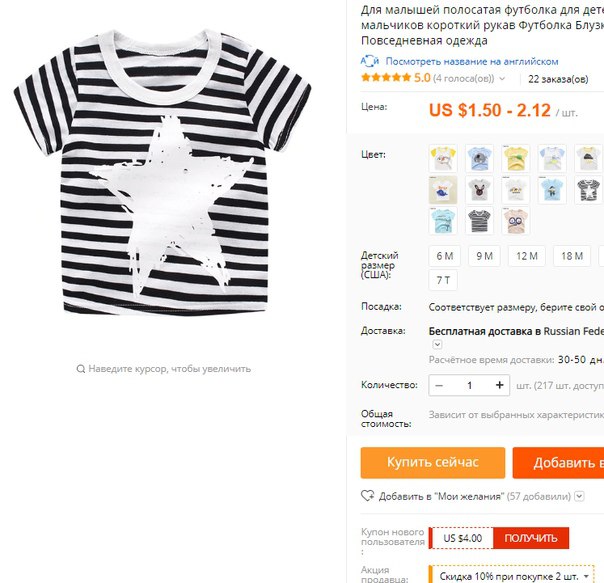Open the wishlist dropdown arrow
This screenshot has width=604, height=583.
point(579,496)
